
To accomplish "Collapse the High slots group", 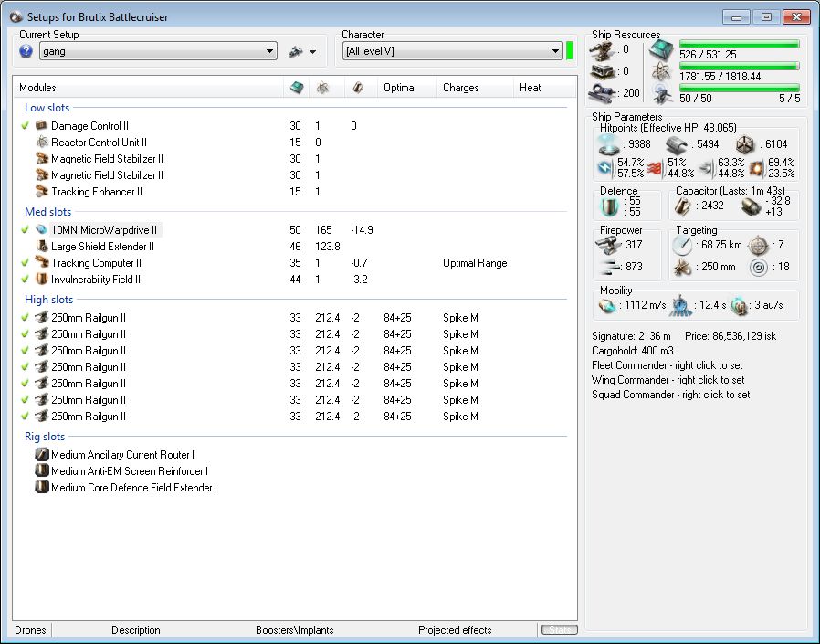I will [49, 300].
